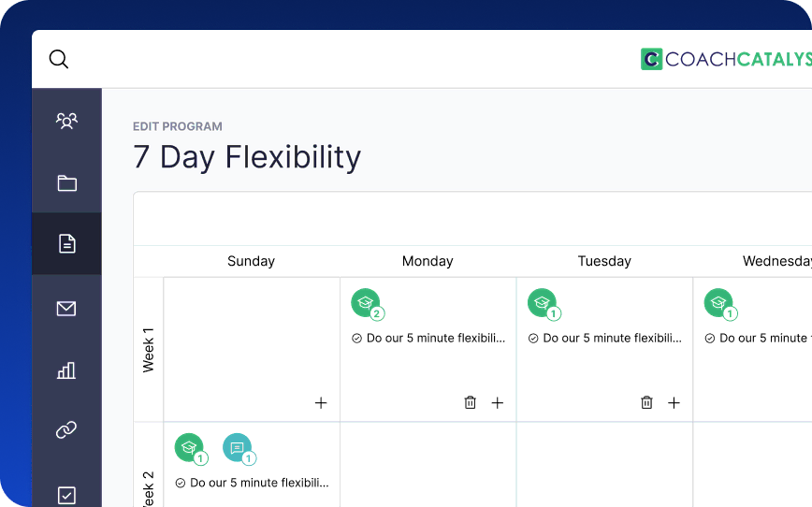Open the chain link sidebar icon
The height and width of the screenshot is (507, 812).
pyautogui.click(x=66, y=429)
